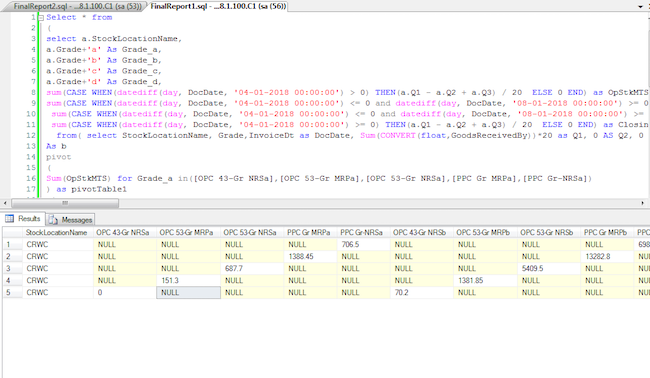Click the cell with value 1388.45

click(x=310, y=257)
